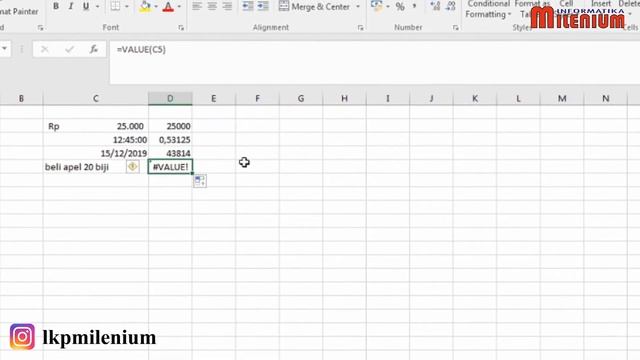This screenshot has height=360, width=640.
Task: Select column D header
Action: tap(170, 98)
